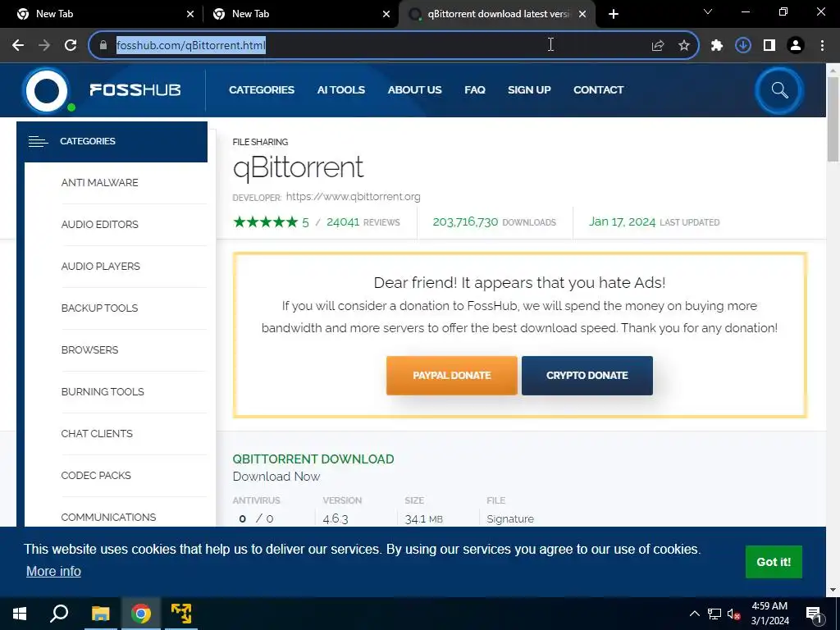Click the lock site info icon
840x630 pixels.
click(x=103, y=45)
